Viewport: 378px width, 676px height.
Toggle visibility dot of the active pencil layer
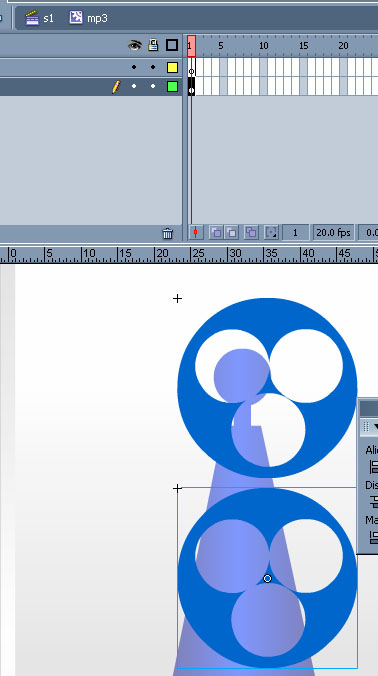[x=134, y=87]
